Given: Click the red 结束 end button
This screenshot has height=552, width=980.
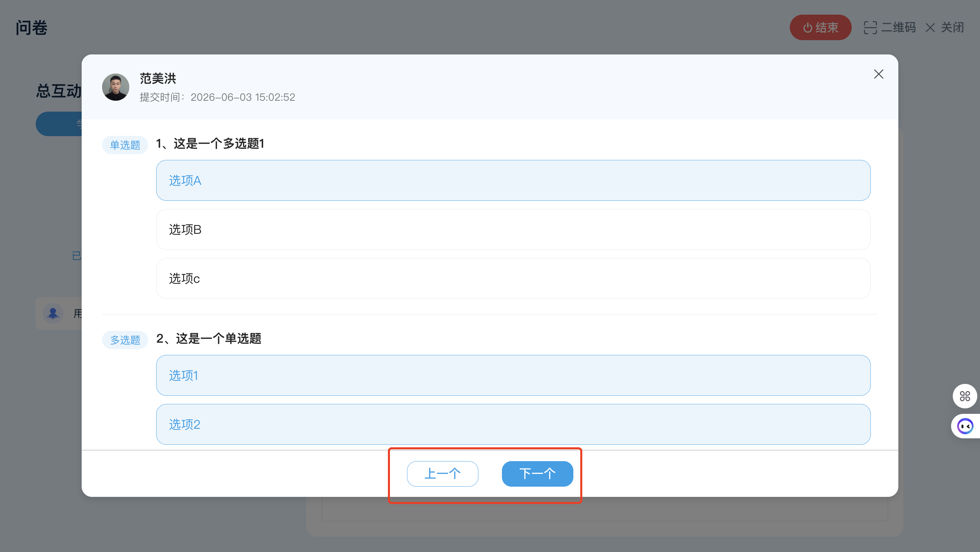Looking at the screenshot, I should (820, 27).
